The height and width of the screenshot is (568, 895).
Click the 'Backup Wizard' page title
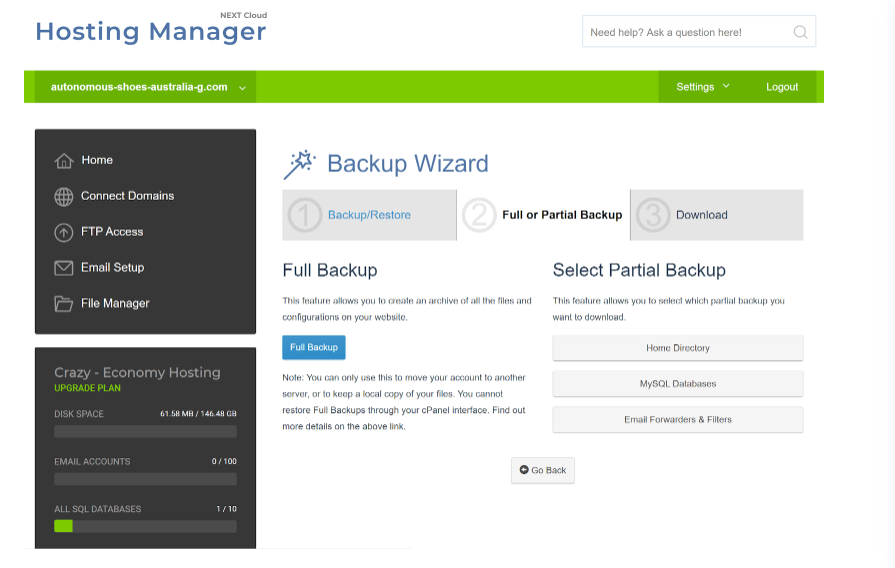pyautogui.click(x=408, y=164)
